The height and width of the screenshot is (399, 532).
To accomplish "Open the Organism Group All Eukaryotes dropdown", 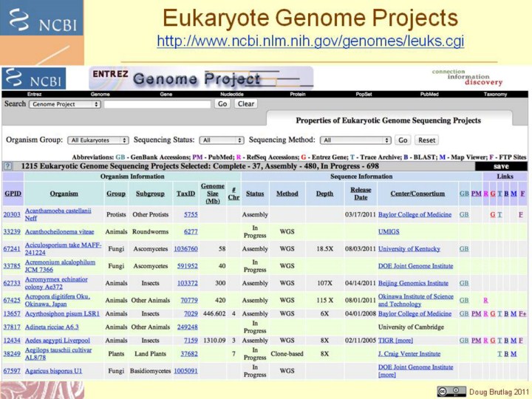I will (x=98, y=140).
